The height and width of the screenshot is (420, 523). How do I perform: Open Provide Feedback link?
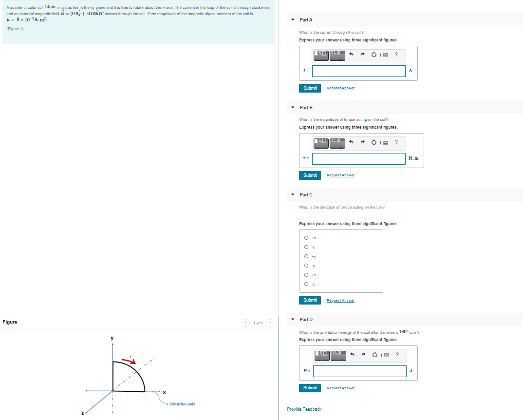coord(304,409)
